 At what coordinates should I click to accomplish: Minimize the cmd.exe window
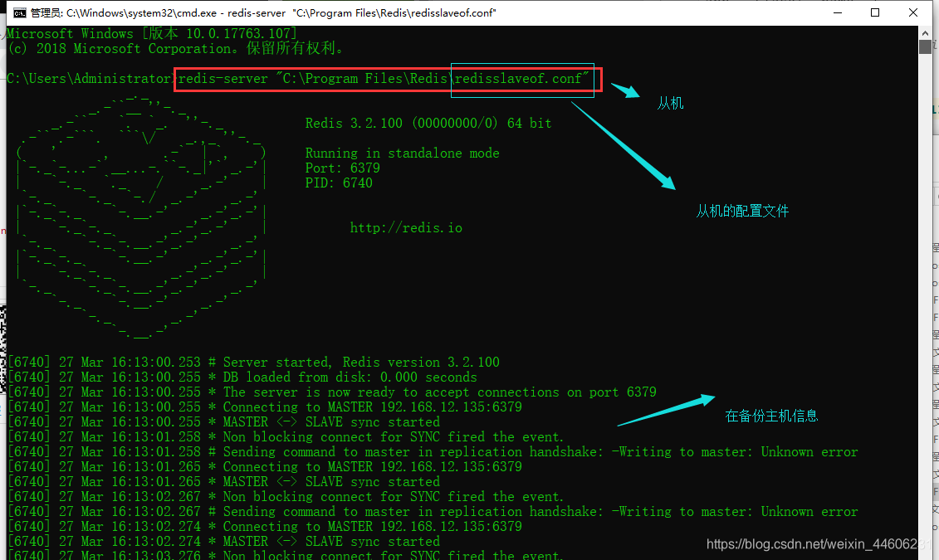point(837,12)
